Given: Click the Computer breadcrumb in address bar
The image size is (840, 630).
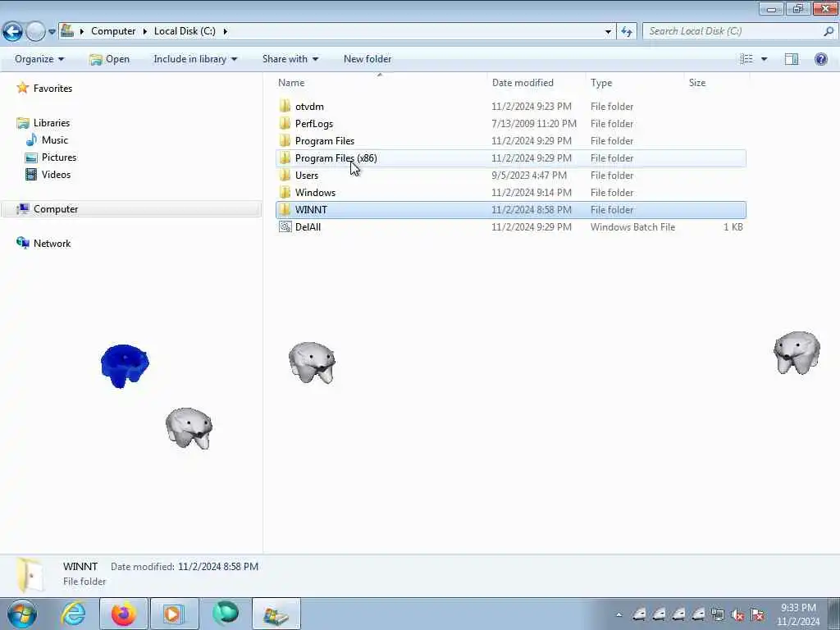Looking at the screenshot, I should coord(113,31).
